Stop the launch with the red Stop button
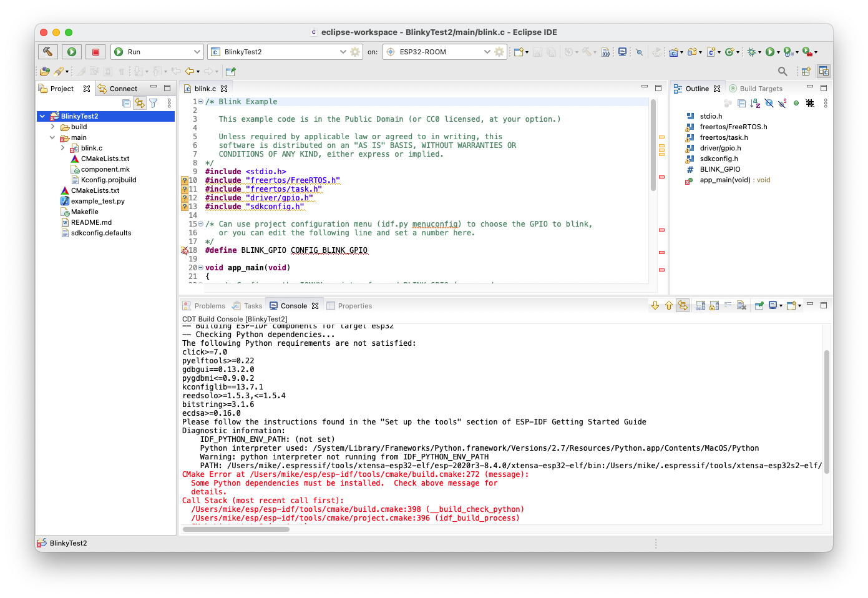This screenshot has height=598, width=868. (95, 52)
